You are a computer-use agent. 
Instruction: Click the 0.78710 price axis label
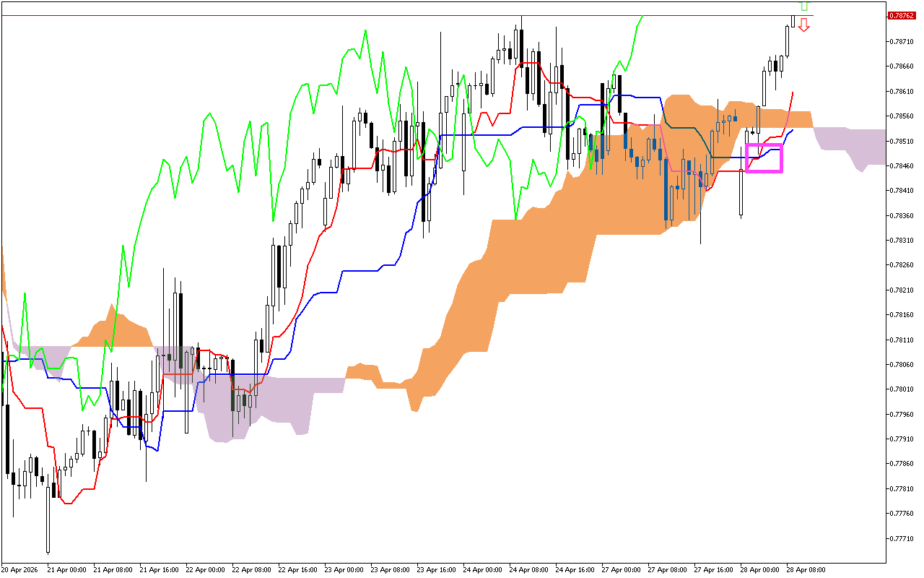pyautogui.click(x=900, y=41)
